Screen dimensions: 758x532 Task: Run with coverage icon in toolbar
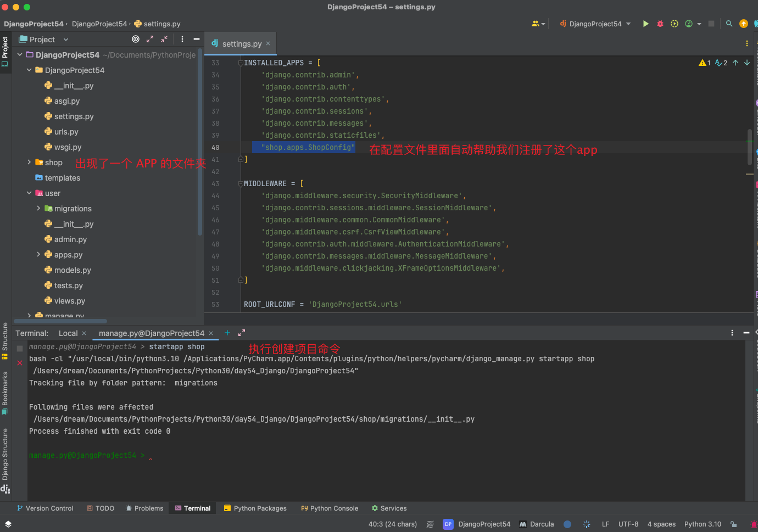tap(675, 24)
